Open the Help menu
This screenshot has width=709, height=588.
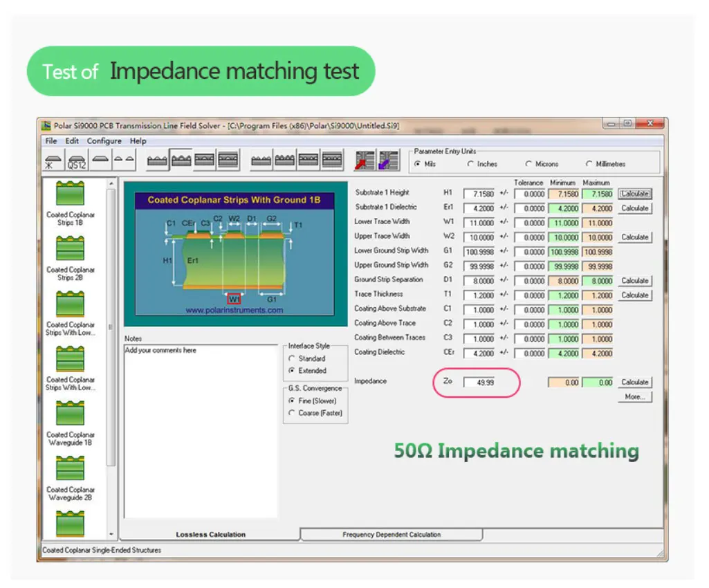point(138,140)
